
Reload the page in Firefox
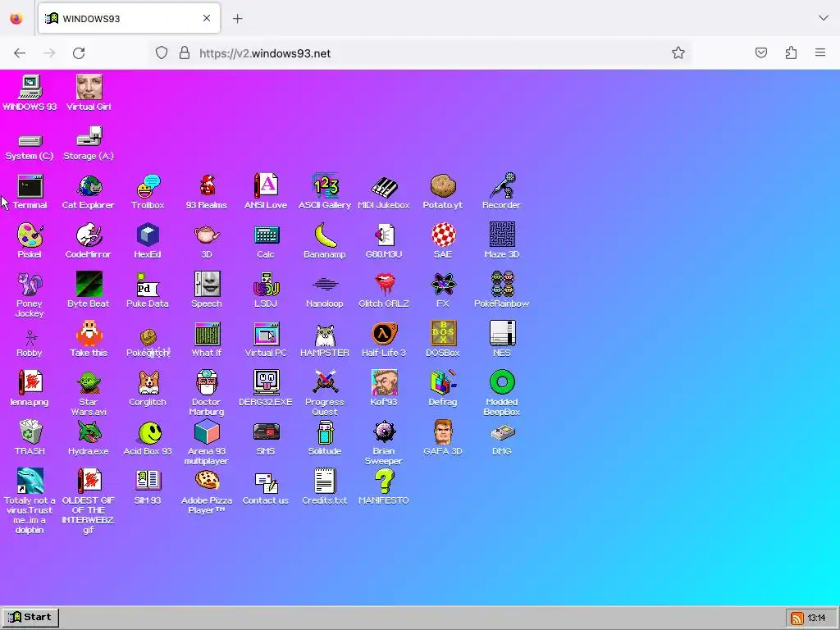click(x=79, y=53)
